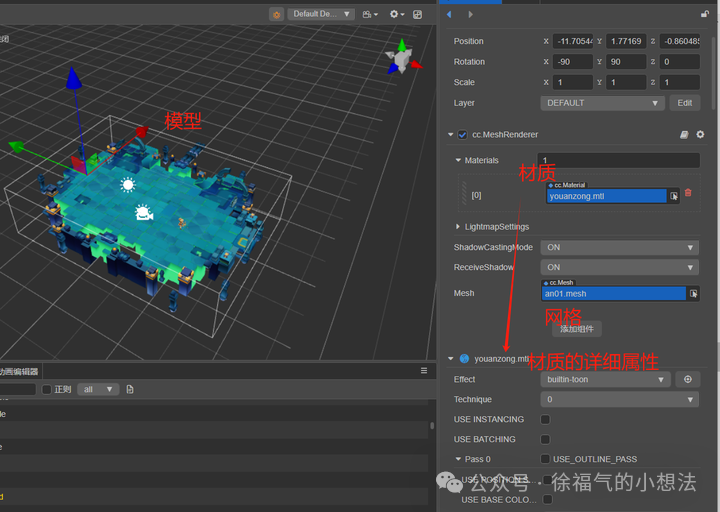The width and height of the screenshot is (720, 512).
Task: Open the ShadowCastingMode dropdown
Action: point(620,248)
